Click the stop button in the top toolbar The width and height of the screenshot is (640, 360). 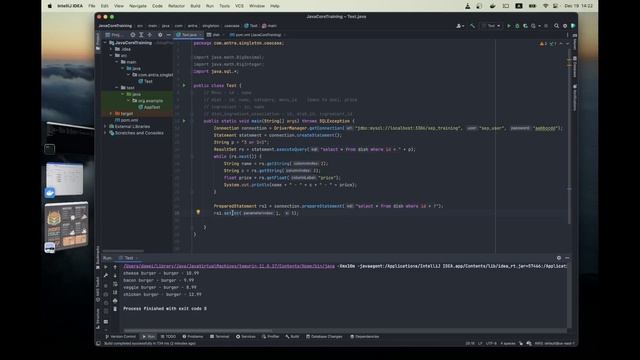point(546,26)
